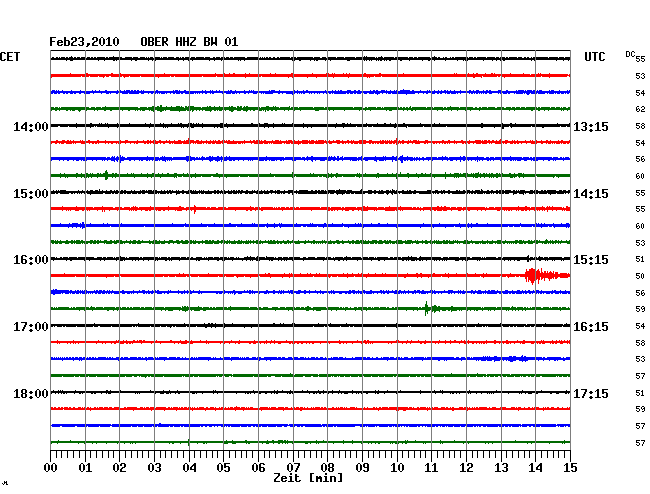This screenshot has width=650, height=494.
Task: Select the 18:00 CET time label
Action: (31, 393)
